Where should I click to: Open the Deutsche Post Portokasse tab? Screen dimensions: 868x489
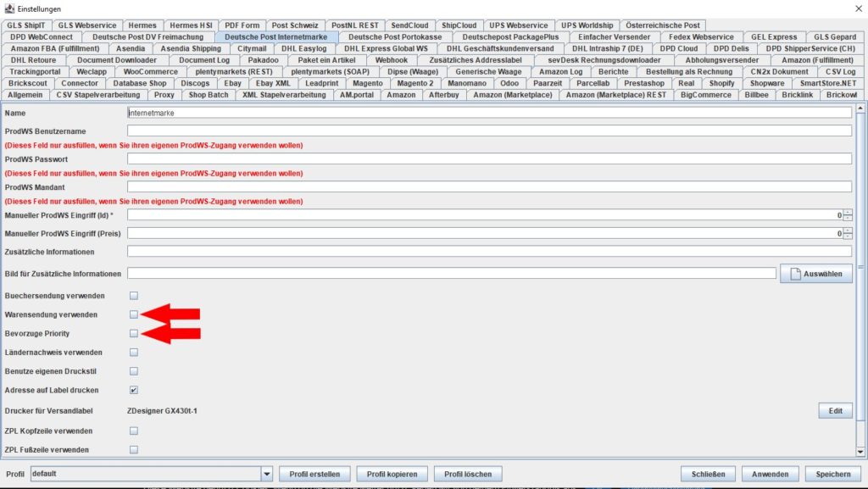(395, 37)
